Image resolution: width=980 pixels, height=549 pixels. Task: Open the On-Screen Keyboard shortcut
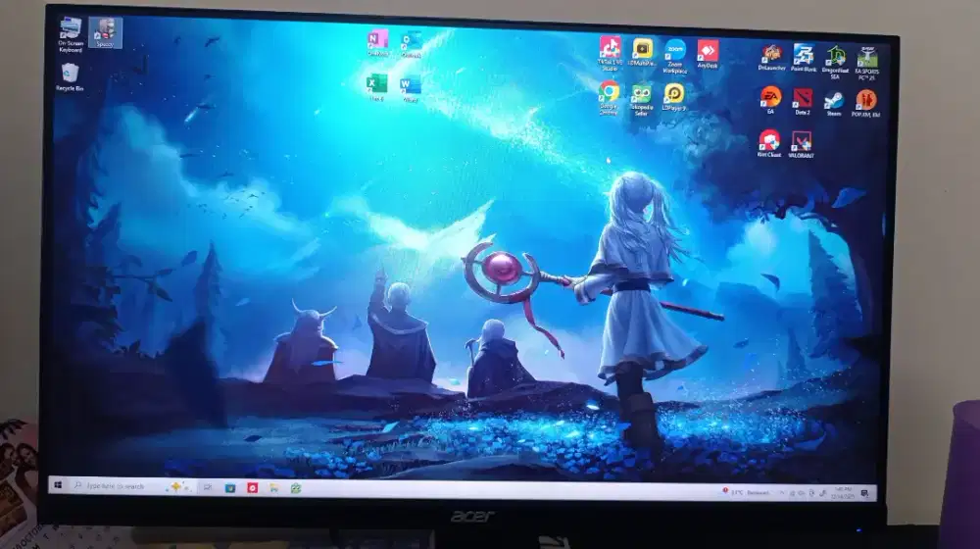click(70, 33)
